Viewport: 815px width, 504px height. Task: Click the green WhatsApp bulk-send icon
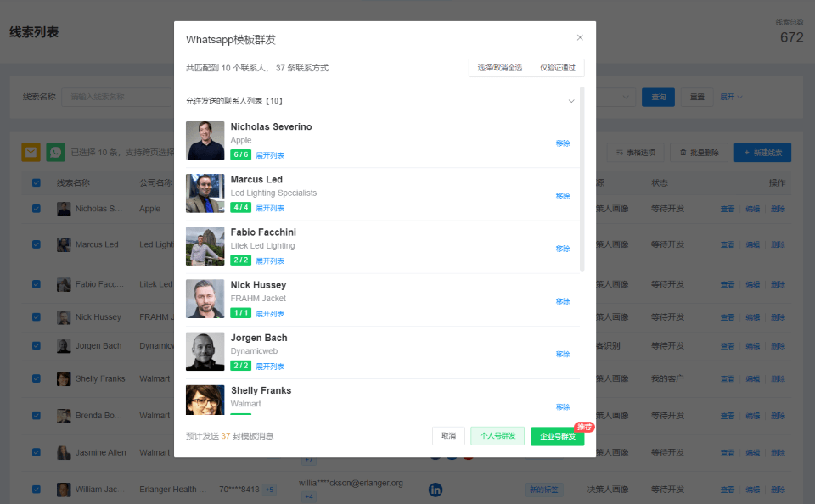coord(56,152)
